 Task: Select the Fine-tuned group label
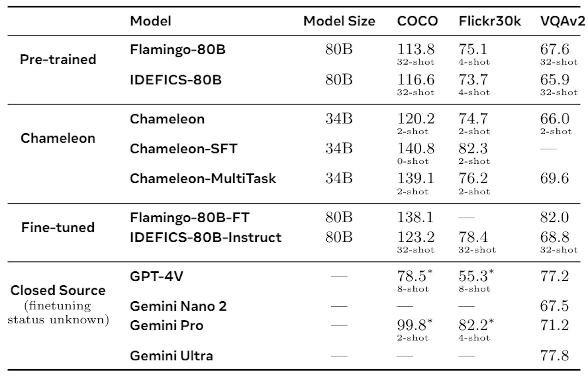pyautogui.click(x=58, y=227)
